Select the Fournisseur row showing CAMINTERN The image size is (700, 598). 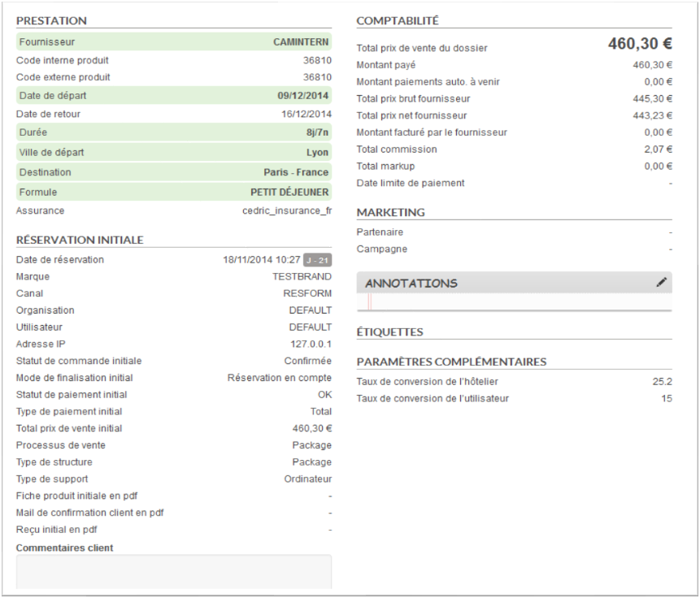click(173, 41)
